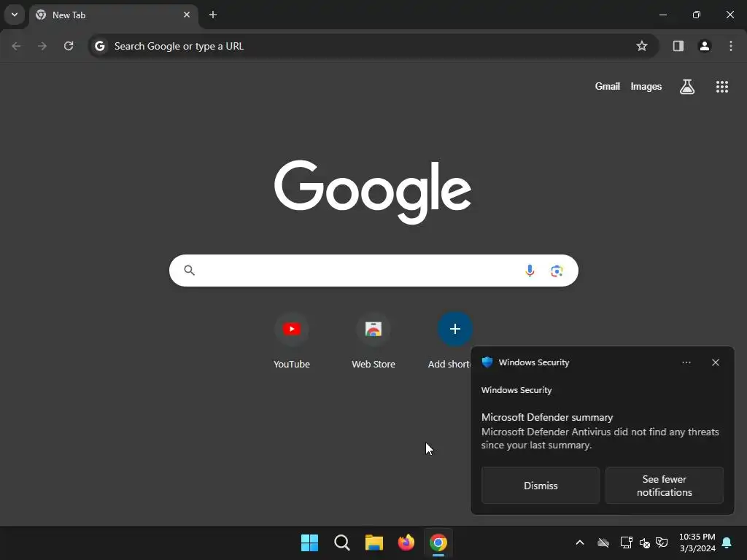Bookmark this tab with star icon

click(x=642, y=46)
